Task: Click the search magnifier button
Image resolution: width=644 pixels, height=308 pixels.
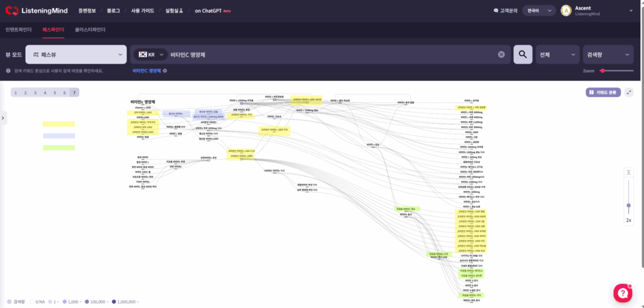Action: pos(522,55)
